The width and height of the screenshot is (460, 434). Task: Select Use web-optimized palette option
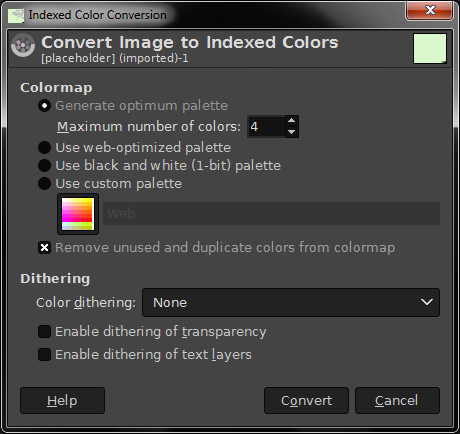click(x=44, y=147)
